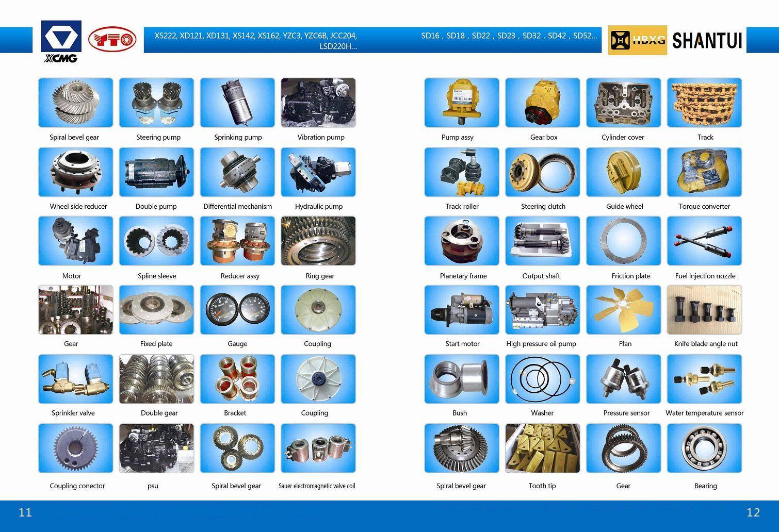
Task: Open the Torque converter picture
Action: 704,172
